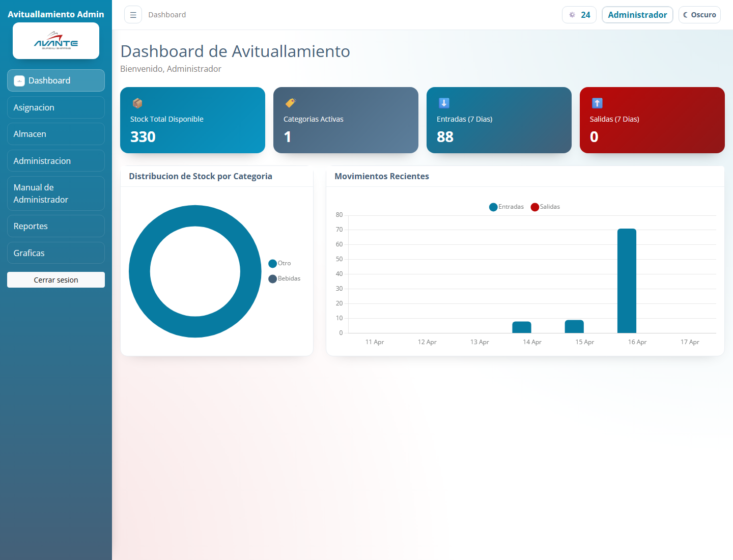
Task: Click the hamburger menu icon
Action: pos(133,15)
